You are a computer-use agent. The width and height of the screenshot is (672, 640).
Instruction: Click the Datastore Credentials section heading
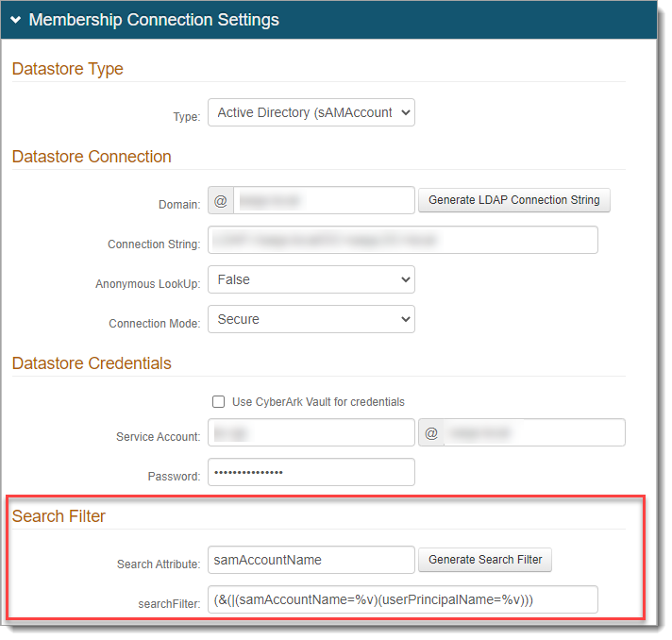pos(92,363)
